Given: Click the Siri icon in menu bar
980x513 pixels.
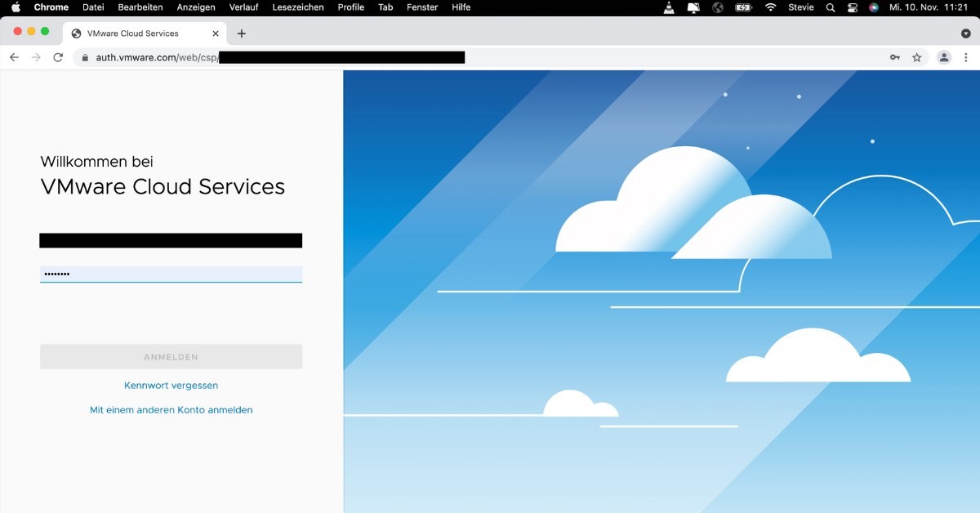Looking at the screenshot, I should point(874,7).
